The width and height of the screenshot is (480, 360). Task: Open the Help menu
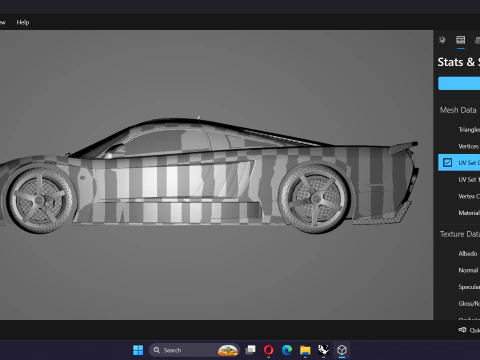(x=23, y=22)
